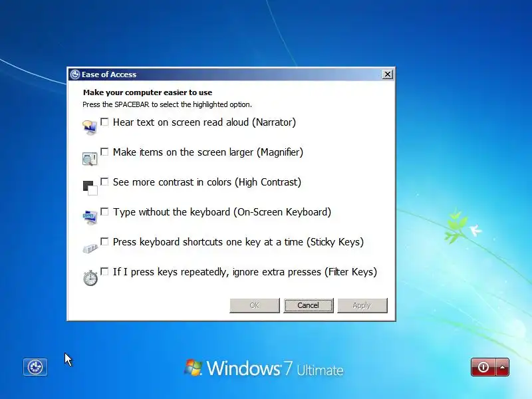Click "Make your computer easier to use" heading
The image size is (532, 399).
point(148,92)
